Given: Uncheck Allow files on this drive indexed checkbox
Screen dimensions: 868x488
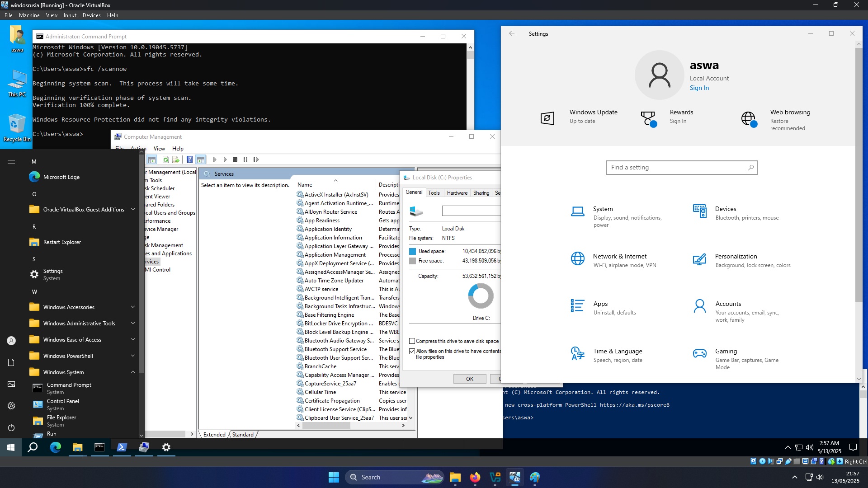Looking at the screenshot, I should pyautogui.click(x=412, y=351).
